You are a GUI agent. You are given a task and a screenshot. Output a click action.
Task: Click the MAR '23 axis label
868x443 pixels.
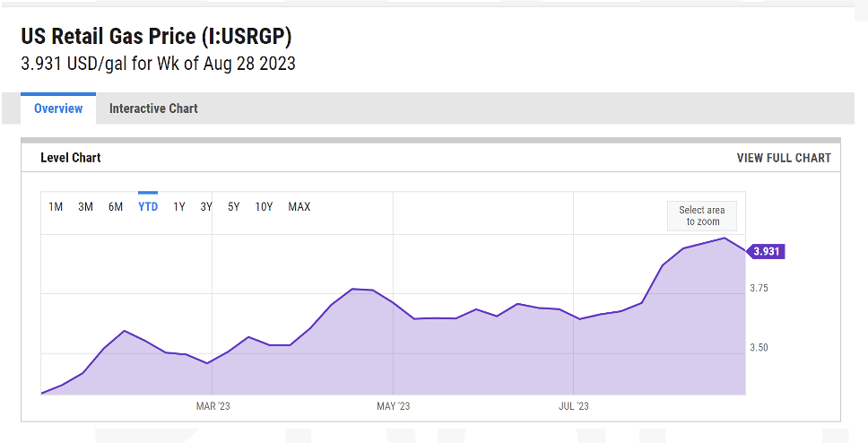pyautogui.click(x=213, y=406)
